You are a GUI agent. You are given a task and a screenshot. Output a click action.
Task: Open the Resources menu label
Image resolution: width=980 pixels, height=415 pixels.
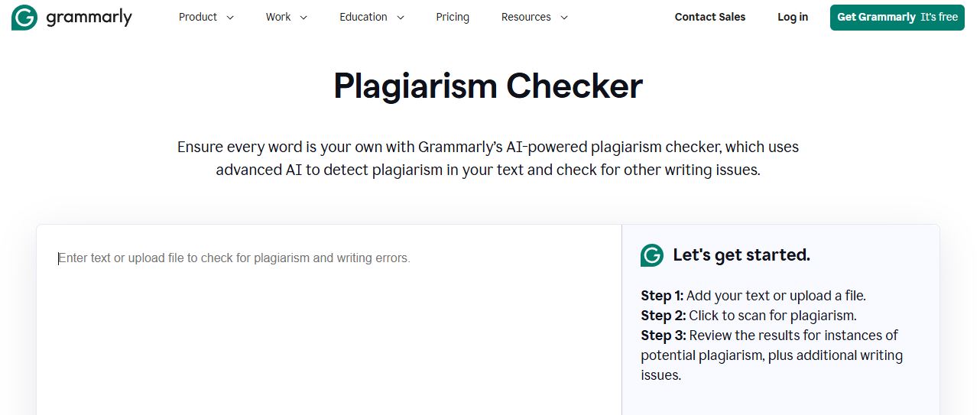coord(526,17)
